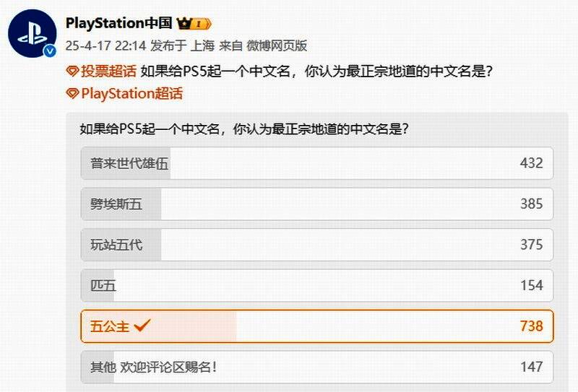This screenshot has height=392, width=578.
Task: Open the 微博网页版 source link
Action: [277, 45]
